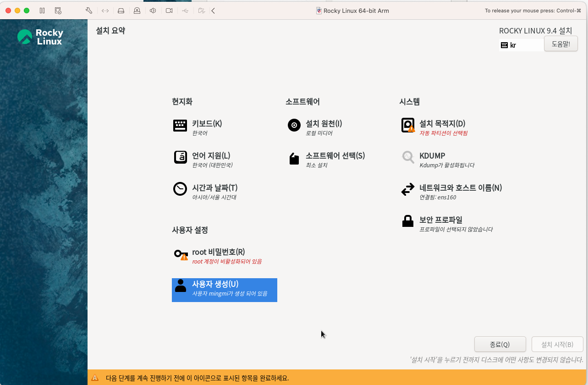Open the installation destination disk icon
Screen dimensions: 588x385
(408, 125)
